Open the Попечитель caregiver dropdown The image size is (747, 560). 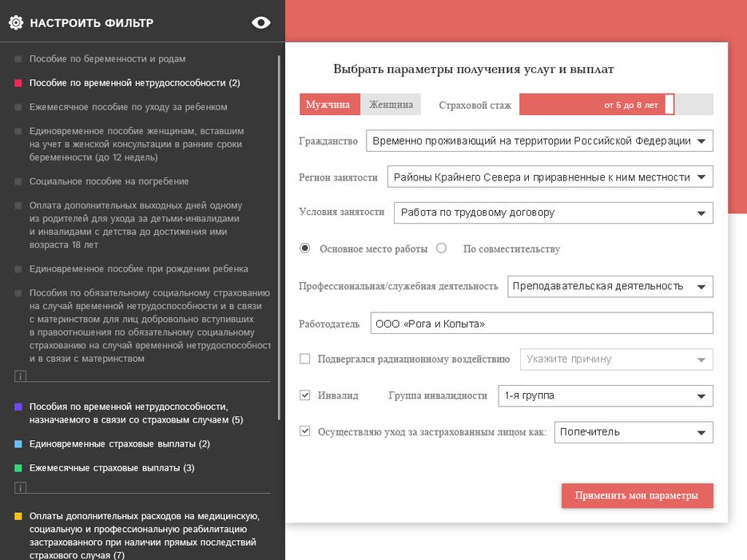click(x=634, y=432)
